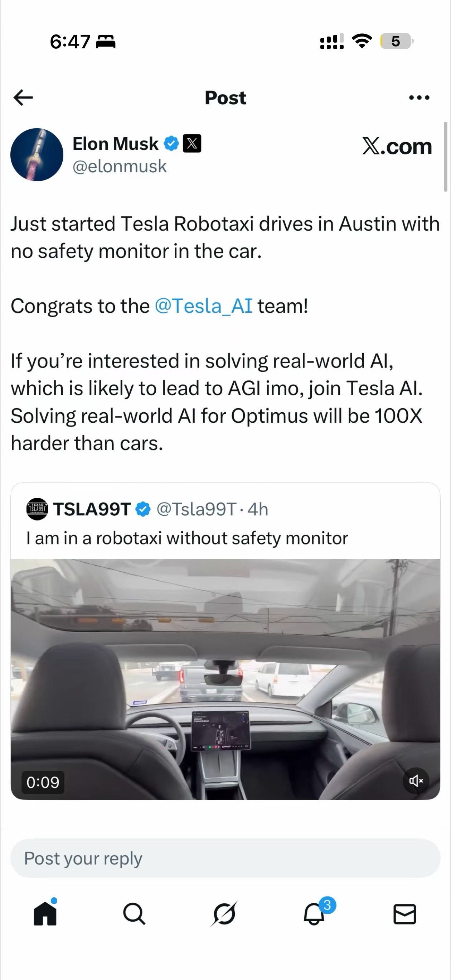
Task: Open the @Tesla_AI mention link
Action: click(x=203, y=306)
